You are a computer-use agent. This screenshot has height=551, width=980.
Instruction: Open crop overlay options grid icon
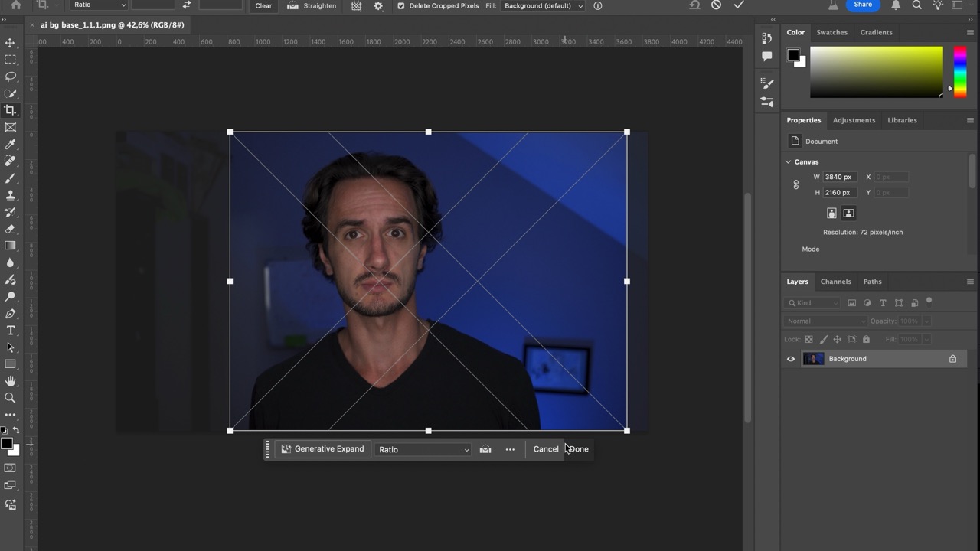pyautogui.click(x=356, y=6)
